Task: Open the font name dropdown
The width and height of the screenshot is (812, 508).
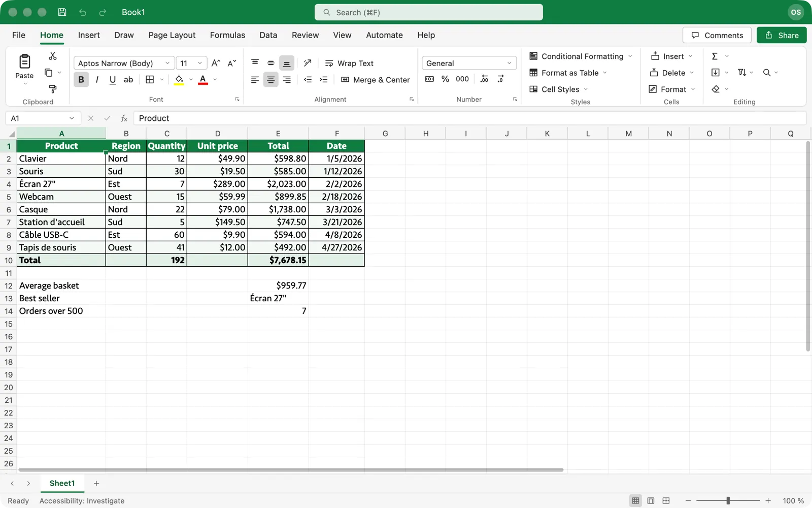Action: click(167, 63)
